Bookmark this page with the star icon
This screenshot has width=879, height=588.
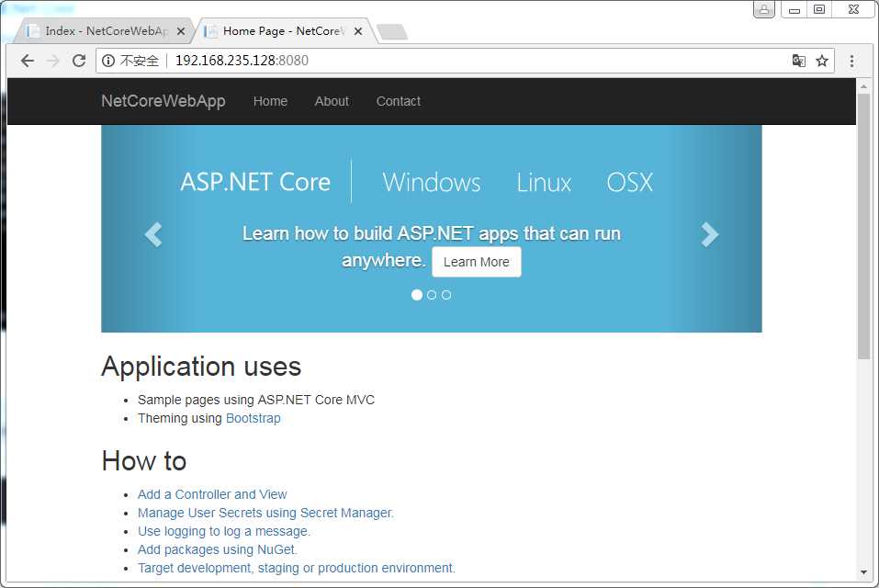822,61
